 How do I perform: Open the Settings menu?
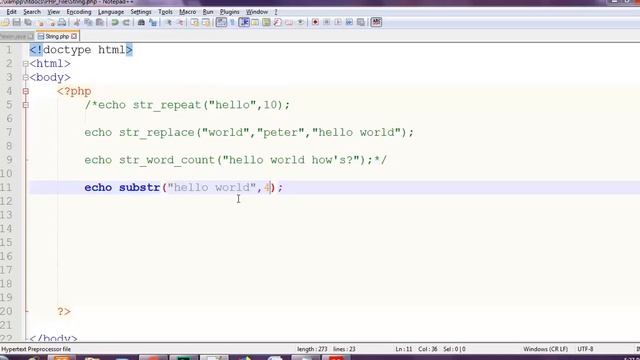point(141,12)
